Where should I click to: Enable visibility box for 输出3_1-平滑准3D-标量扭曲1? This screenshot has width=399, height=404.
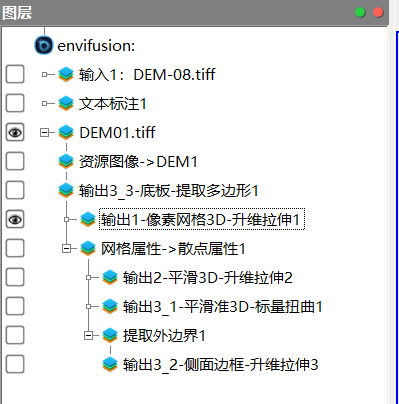click(x=15, y=307)
